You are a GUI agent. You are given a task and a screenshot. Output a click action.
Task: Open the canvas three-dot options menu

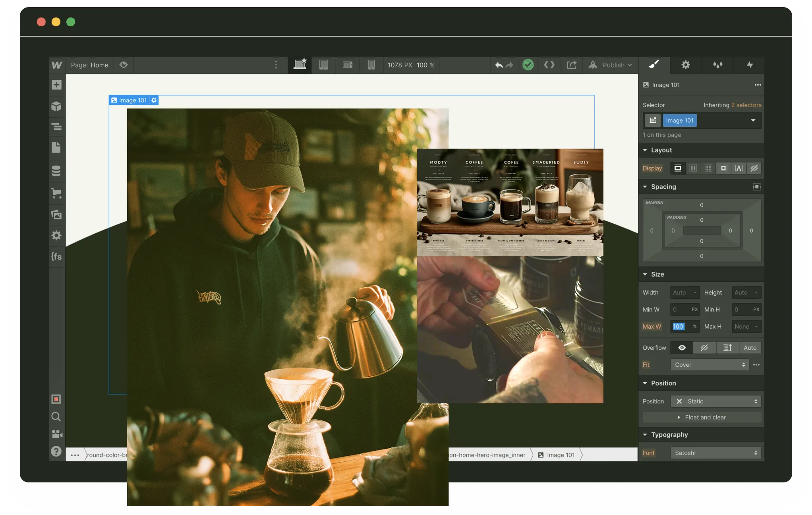click(x=276, y=65)
